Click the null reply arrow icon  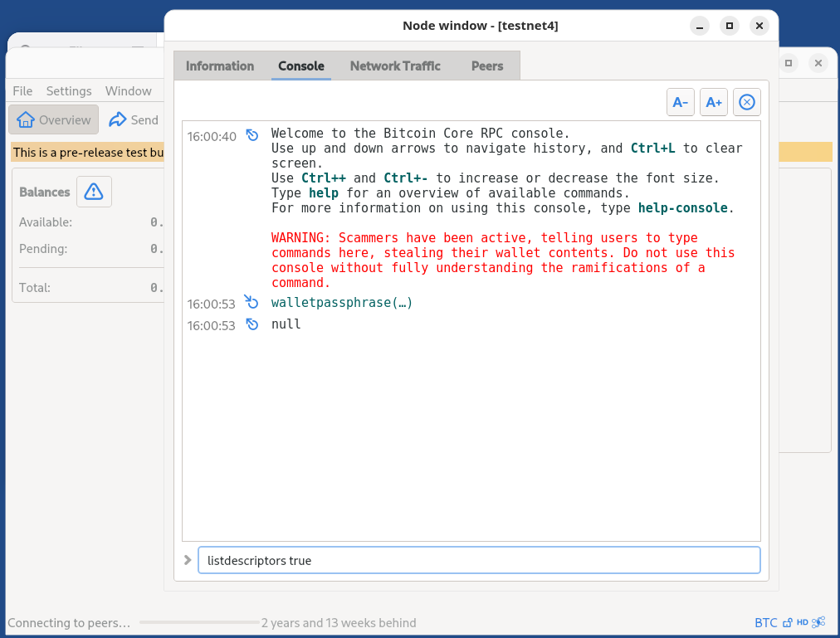click(252, 324)
